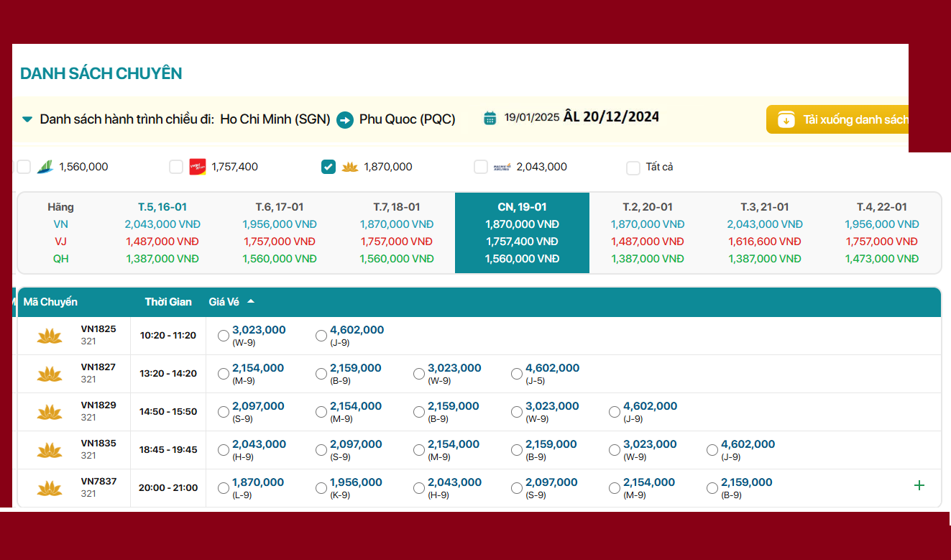The image size is (951, 560).
Task: Click the circular arrow icon between SGN and PQC
Action: coord(345,119)
